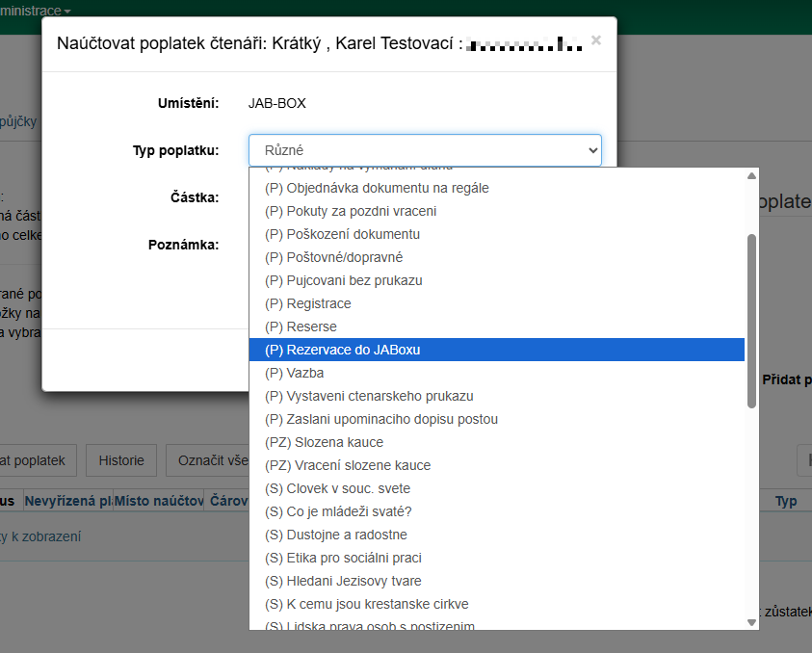Click the Historie button
The height and width of the screenshot is (653, 812).
[x=121, y=460]
